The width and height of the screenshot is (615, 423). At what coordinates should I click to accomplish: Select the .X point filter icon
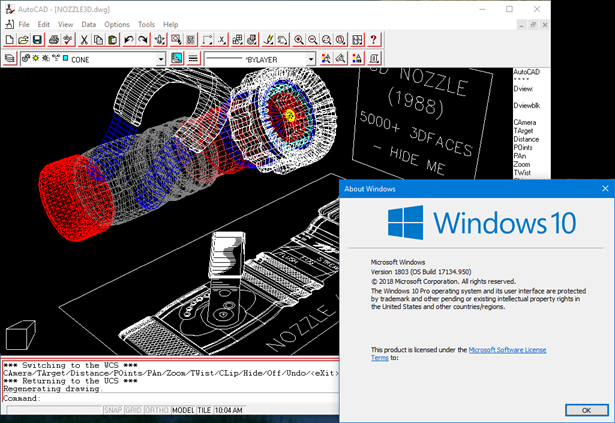222,40
